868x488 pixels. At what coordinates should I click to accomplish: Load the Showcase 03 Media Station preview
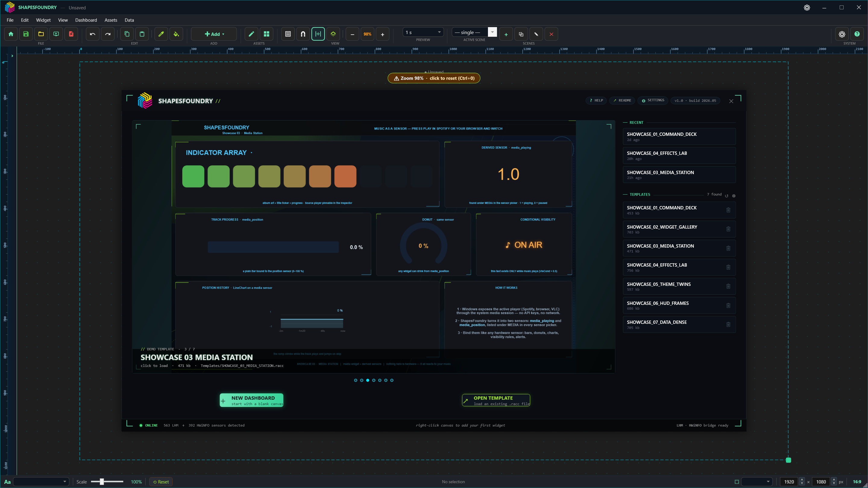pyautogui.click(x=374, y=246)
